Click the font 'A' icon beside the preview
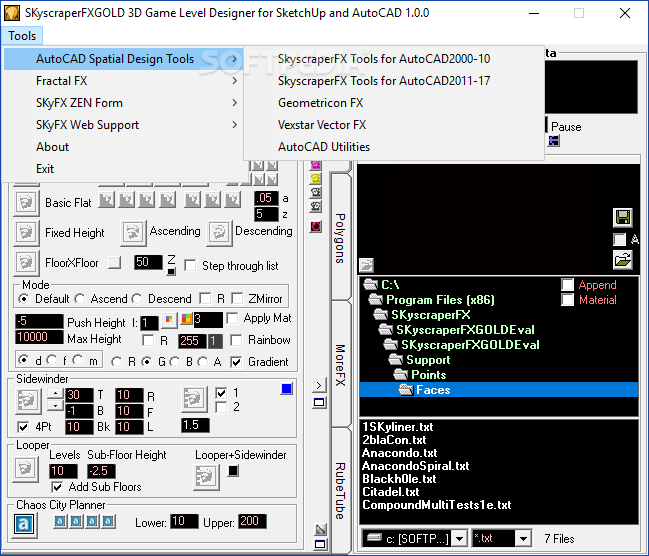The height and width of the screenshot is (556, 649). [x=635, y=239]
